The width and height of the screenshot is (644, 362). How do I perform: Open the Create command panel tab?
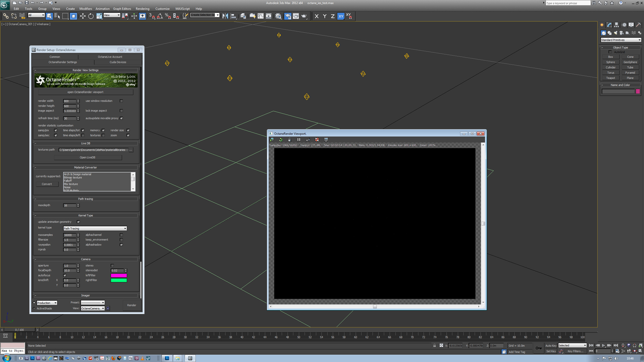[602, 25]
